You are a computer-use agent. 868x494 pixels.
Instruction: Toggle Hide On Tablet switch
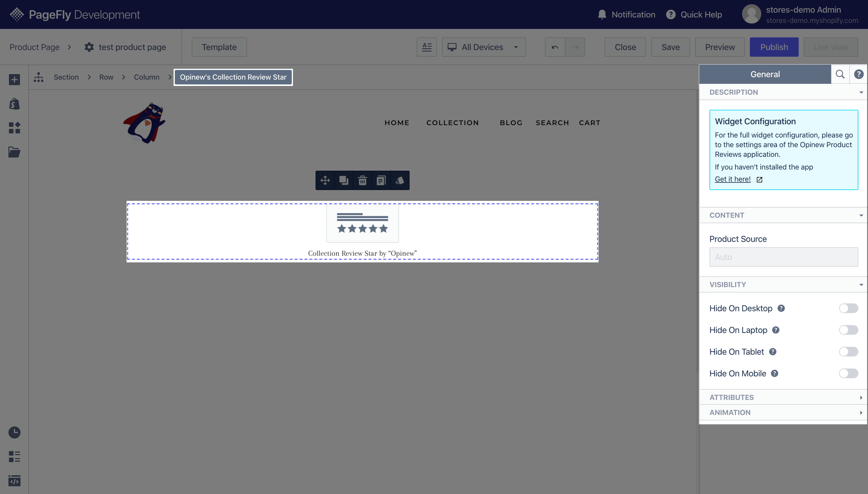[x=848, y=352]
